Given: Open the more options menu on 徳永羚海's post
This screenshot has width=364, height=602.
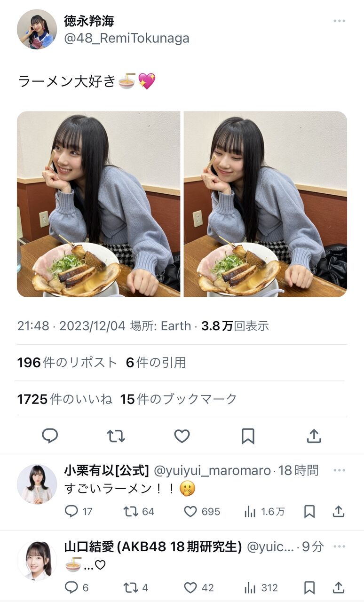Looking at the screenshot, I should tap(340, 21).
